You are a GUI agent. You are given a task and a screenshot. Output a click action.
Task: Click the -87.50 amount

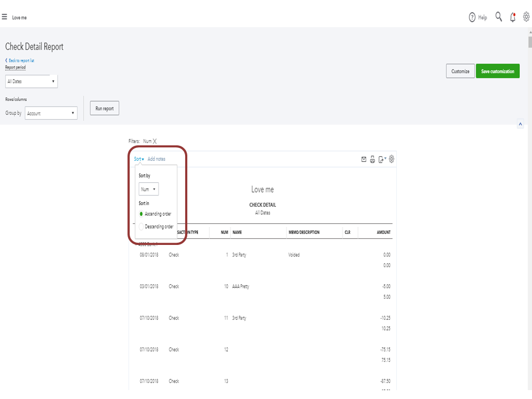coord(386,381)
